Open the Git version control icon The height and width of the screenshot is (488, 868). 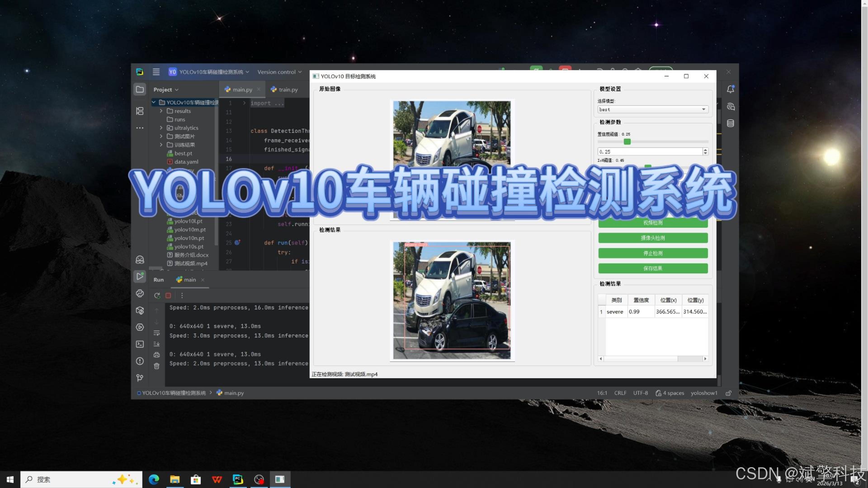click(140, 378)
